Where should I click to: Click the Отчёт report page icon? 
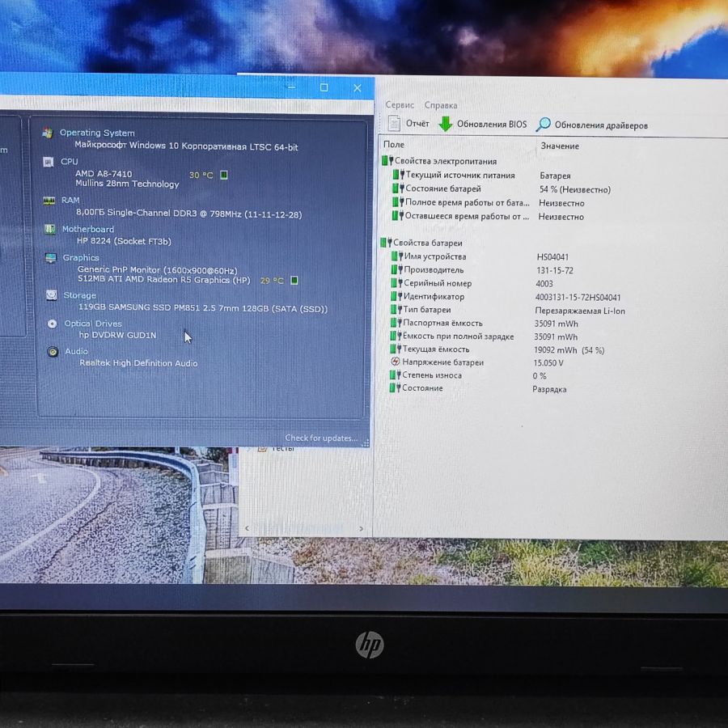point(394,123)
